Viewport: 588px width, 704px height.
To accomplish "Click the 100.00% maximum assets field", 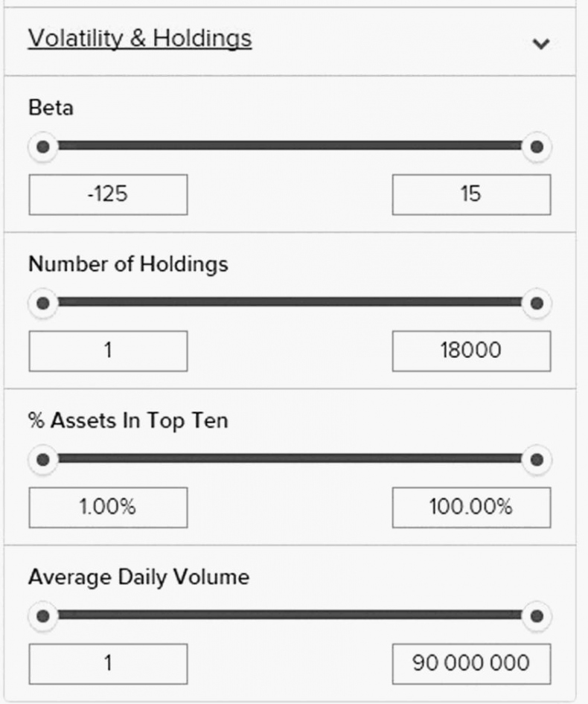I will (x=471, y=508).
